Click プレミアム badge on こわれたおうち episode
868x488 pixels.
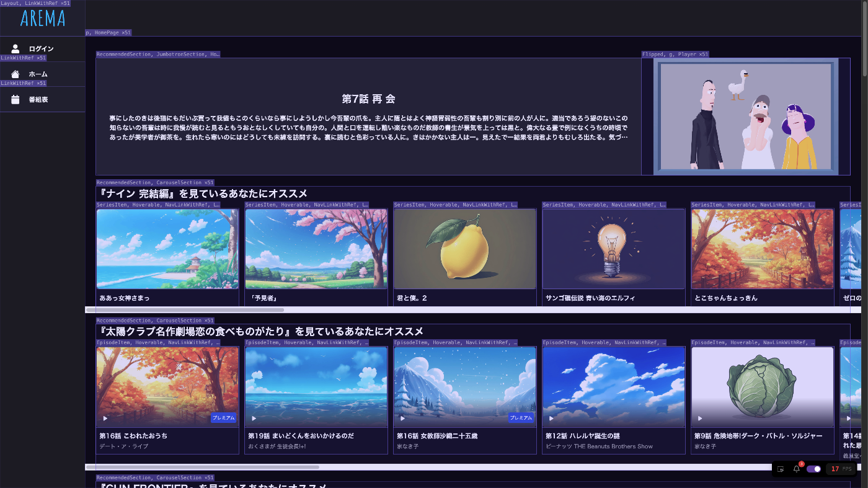pos(224,418)
